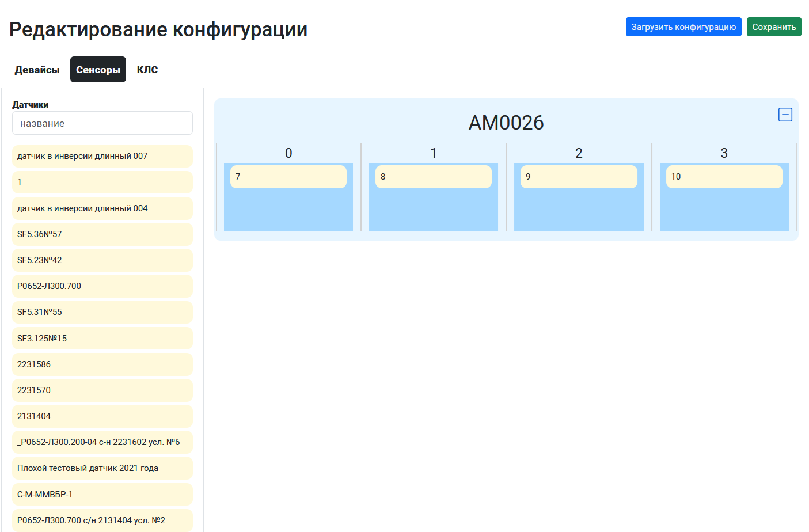Pick sensor SF5.36№57
809x532 pixels.
[x=102, y=234]
